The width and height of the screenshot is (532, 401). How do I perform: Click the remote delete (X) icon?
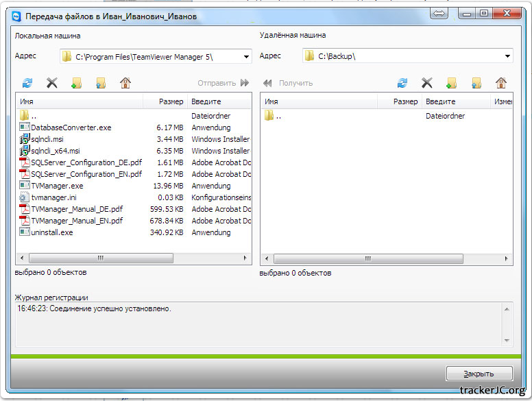click(x=426, y=83)
